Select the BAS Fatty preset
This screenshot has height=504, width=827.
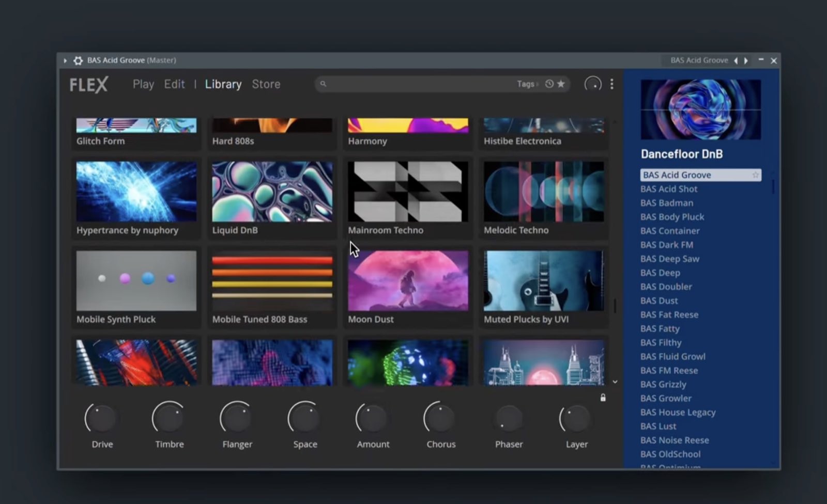pos(660,328)
